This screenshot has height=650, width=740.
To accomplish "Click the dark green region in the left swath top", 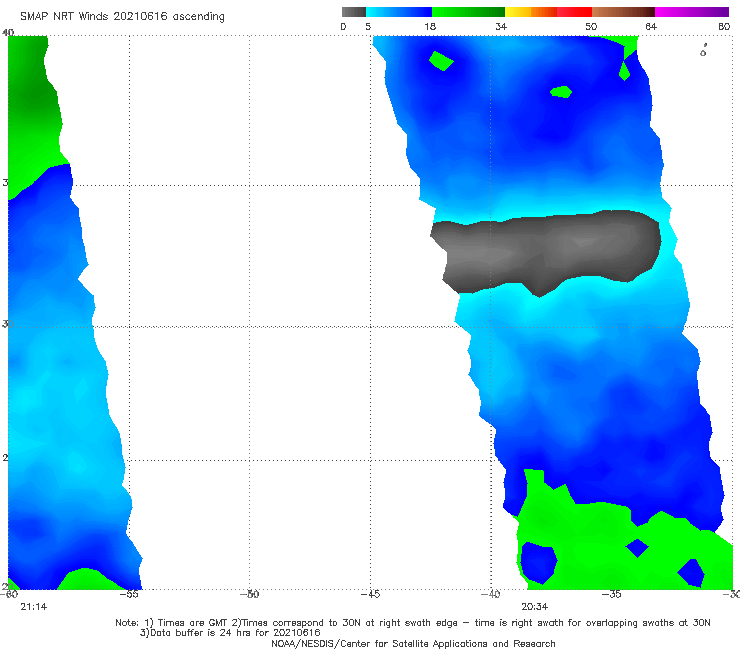I will coord(33,99).
